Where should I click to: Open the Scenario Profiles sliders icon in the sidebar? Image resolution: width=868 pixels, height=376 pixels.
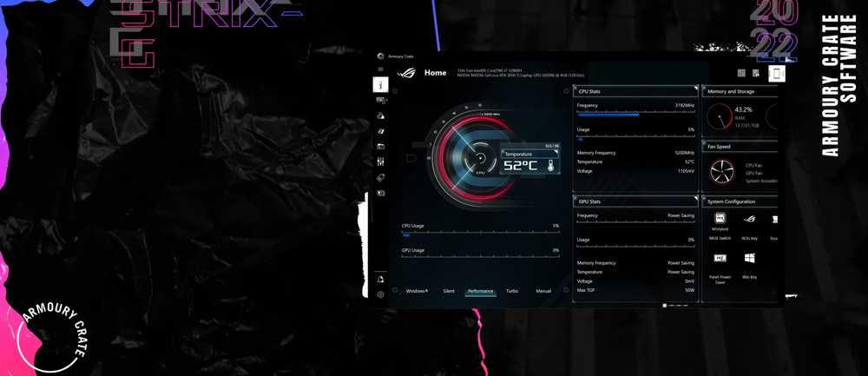[380, 162]
